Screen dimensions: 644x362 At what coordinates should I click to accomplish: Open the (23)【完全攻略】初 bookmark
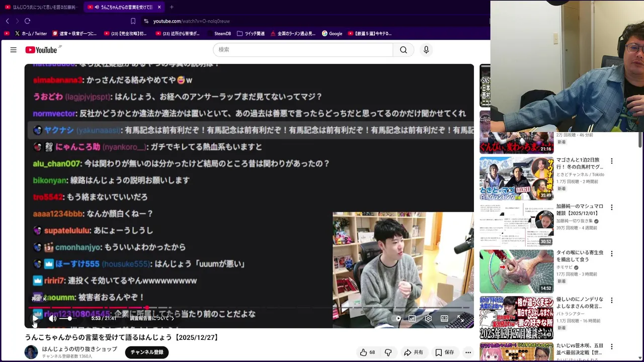pos(125,34)
